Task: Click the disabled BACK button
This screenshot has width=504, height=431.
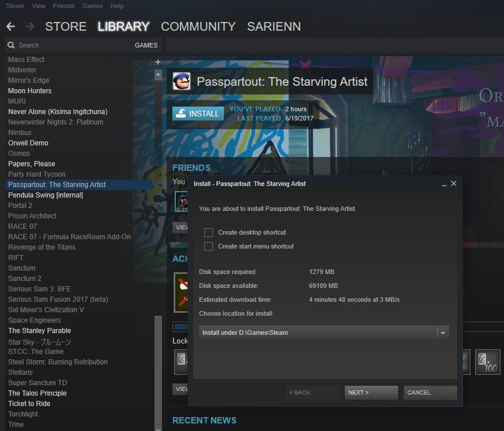Action: (312, 393)
